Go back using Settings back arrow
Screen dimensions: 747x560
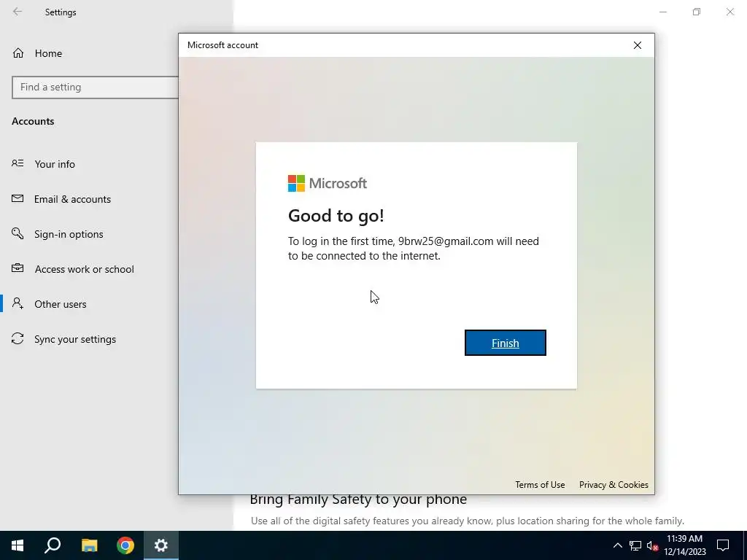coord(18,12)
